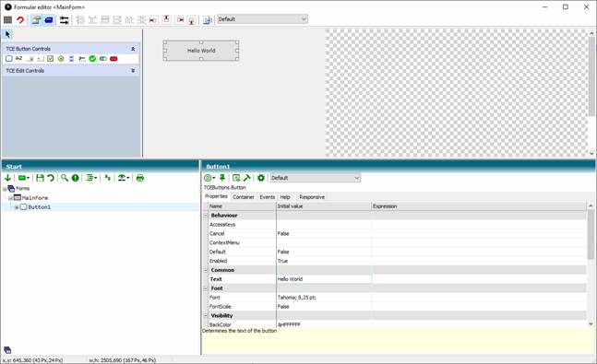Open the Default dropdown in top toolbar
The image size is (597, 364).
point(262,19)
